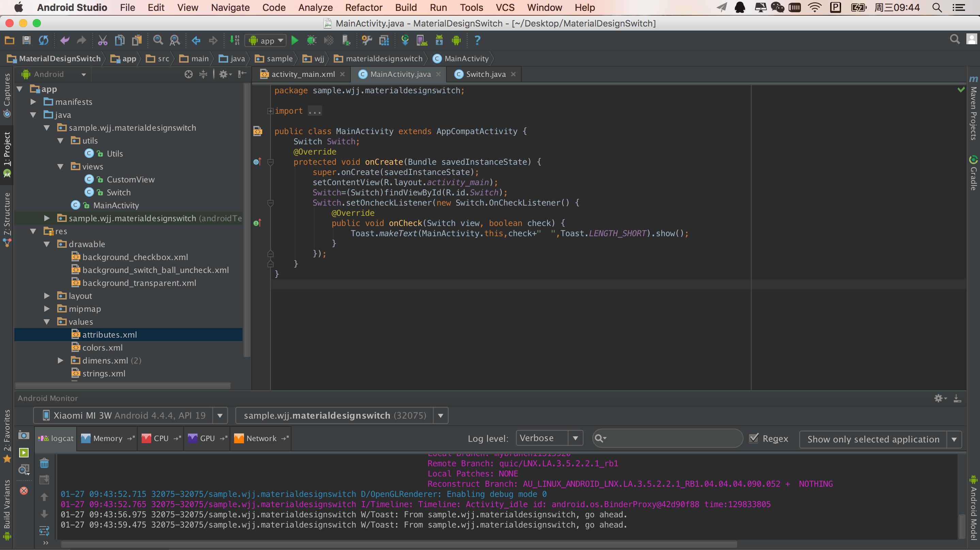This screenshot has height=550, width=980.
Task: Click the Switch.java editor tab
Action: [485, 73]
